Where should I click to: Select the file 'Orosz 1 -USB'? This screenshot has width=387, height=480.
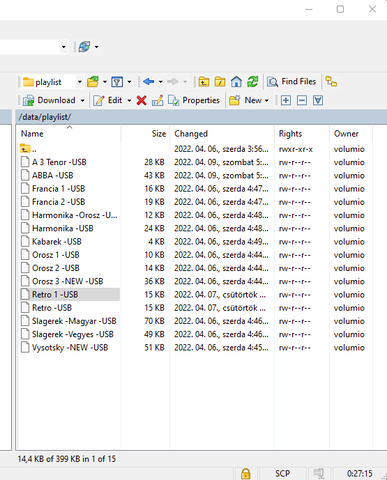[50, 255]
